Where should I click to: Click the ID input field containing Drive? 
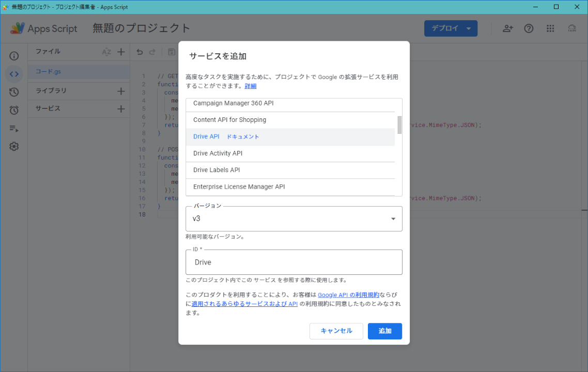pyautogui.click(x=293, y=262)
